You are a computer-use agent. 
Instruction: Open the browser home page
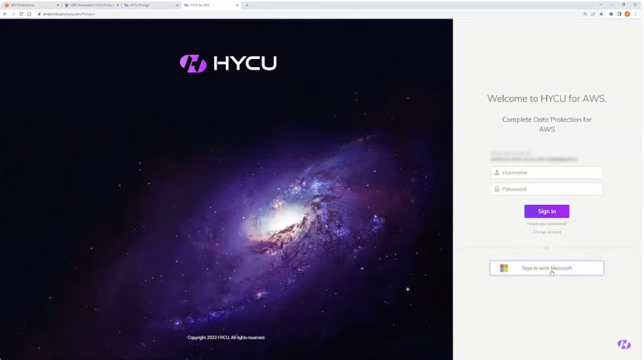tap(29, 14)
